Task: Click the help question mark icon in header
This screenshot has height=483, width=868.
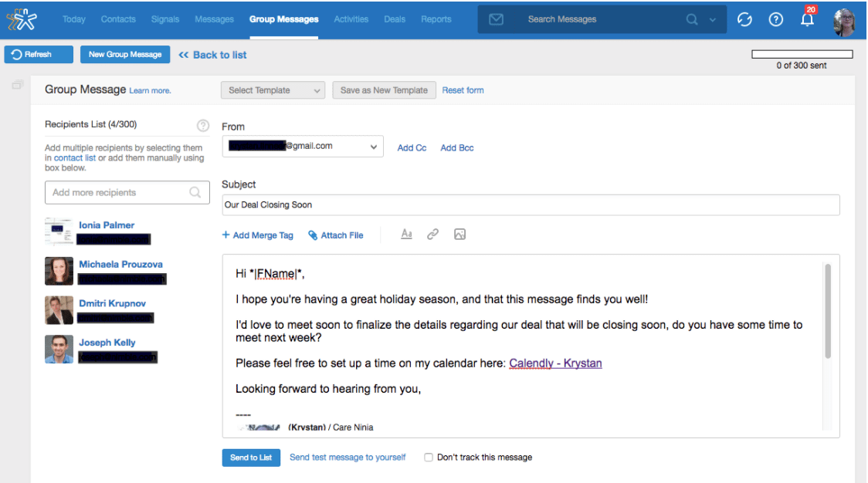Action: point(776,19)
